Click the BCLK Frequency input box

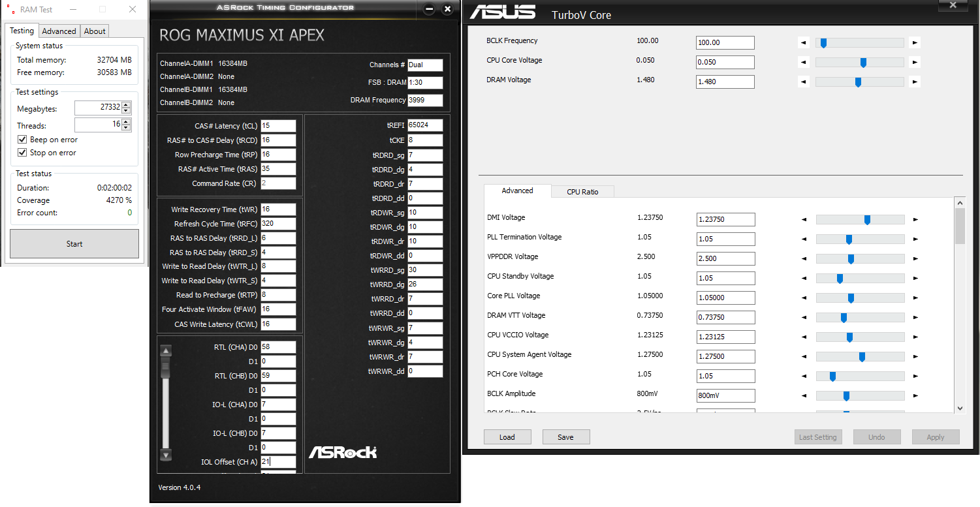(725, 42)
